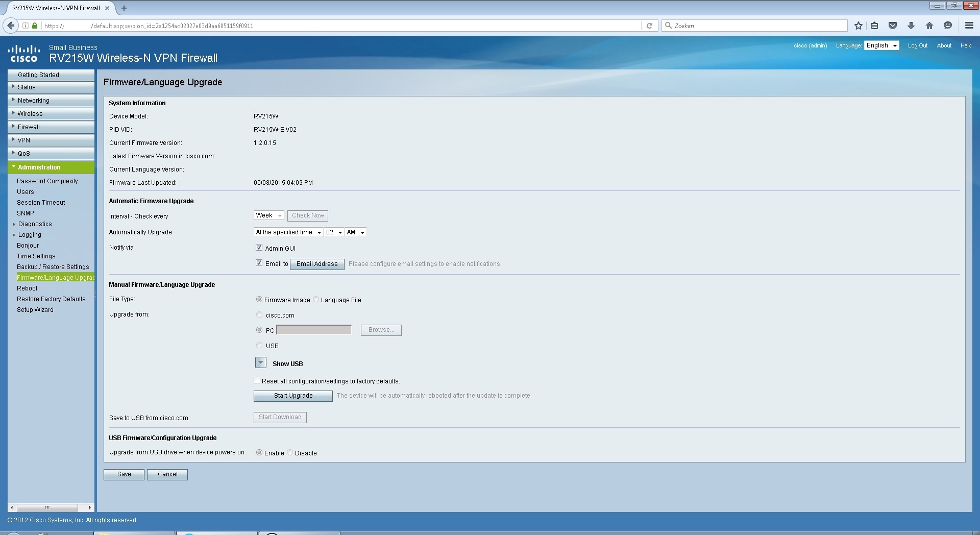Open the chat speech bubble icon
This screenshot has height=535, width=980.
click(x=948, y=26)
